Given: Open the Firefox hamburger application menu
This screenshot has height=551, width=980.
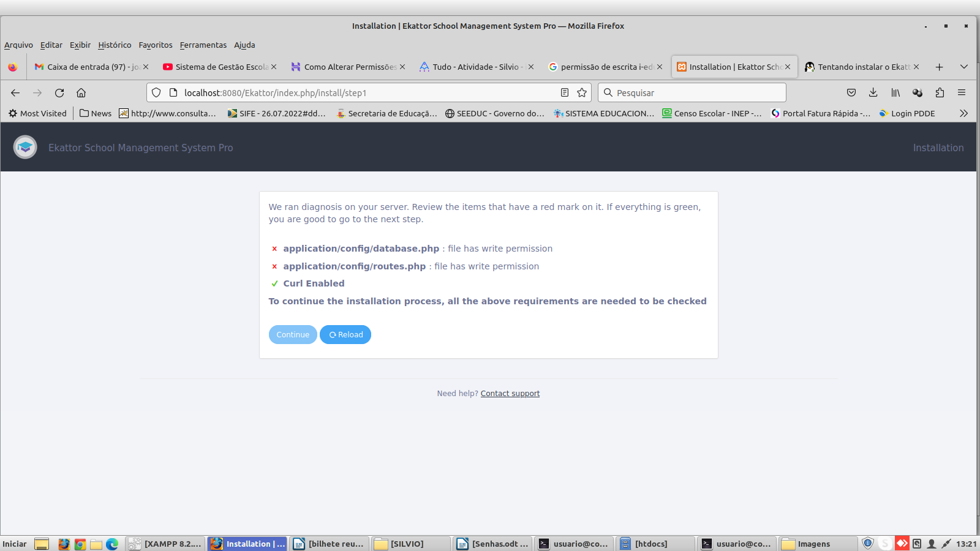Looking at the screenshot, I should point(962,92).
